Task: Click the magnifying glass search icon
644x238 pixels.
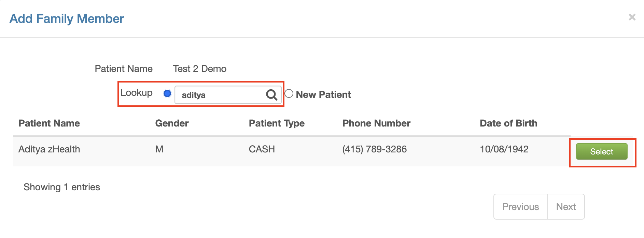Action: click(x=271, y=95)
